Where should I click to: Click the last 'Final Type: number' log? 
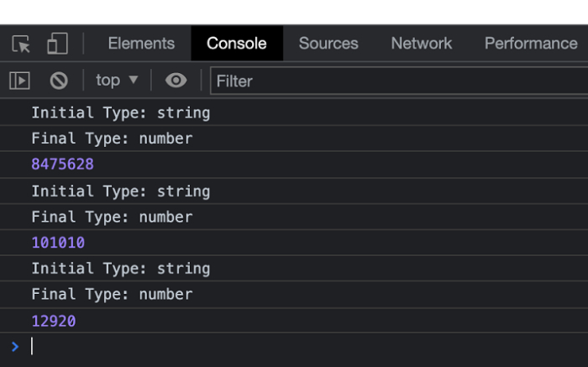click(112, 295)
